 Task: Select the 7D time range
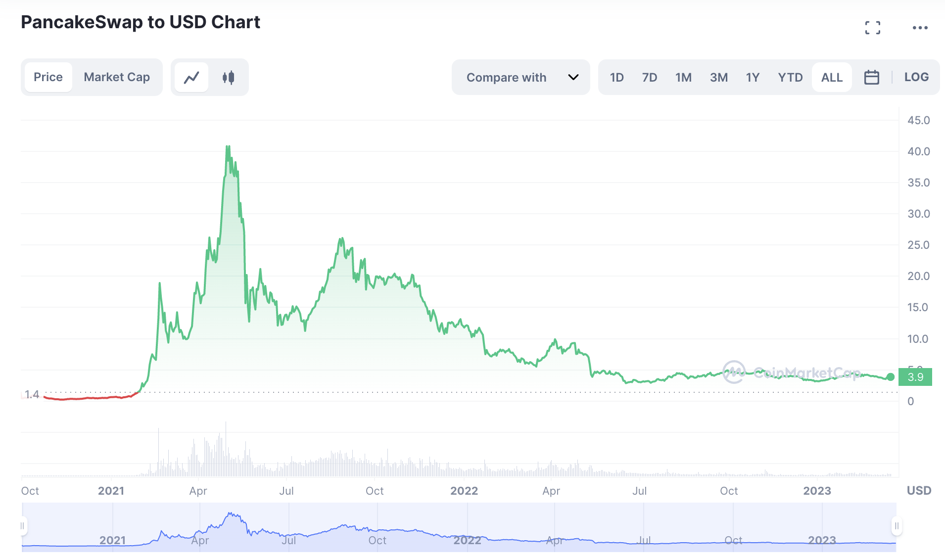pyautogui.click(x=649, y=77)
